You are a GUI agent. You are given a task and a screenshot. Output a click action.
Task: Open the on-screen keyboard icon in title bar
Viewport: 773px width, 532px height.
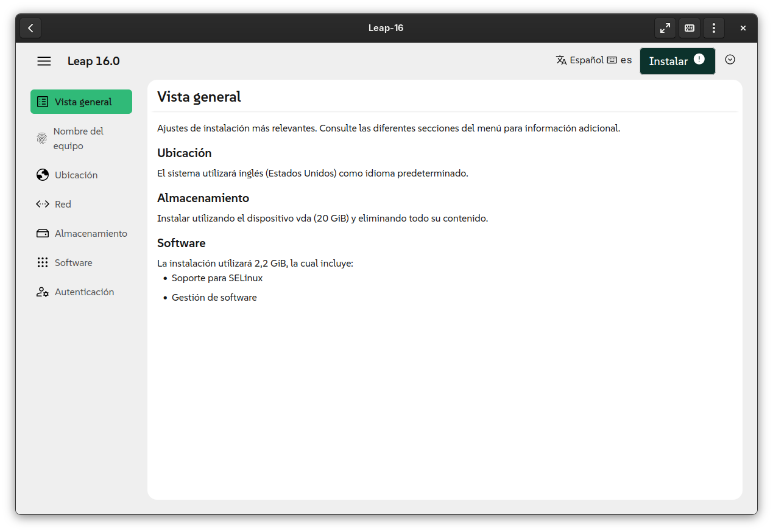pyautogui.click(x=689, y=28)
